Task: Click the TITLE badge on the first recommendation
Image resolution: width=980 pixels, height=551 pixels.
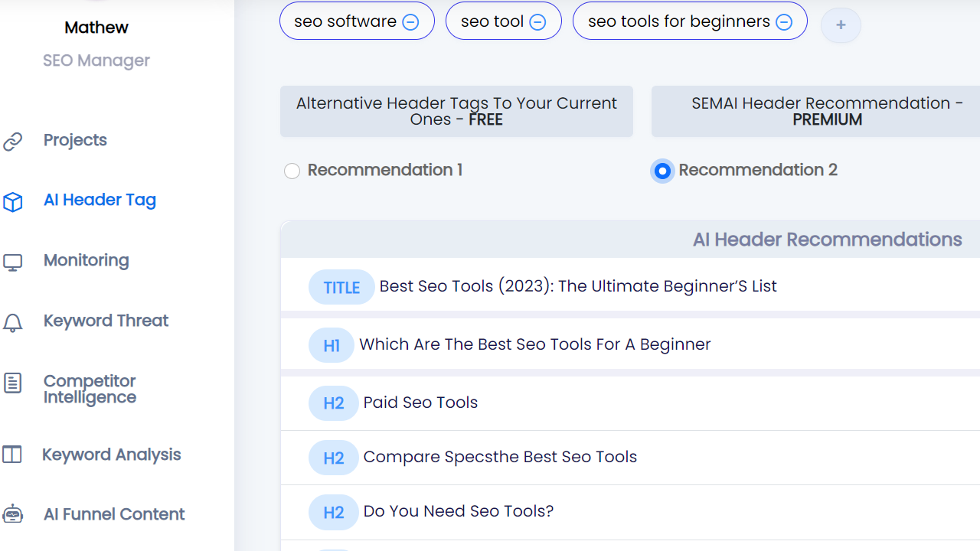Action: 341,287
